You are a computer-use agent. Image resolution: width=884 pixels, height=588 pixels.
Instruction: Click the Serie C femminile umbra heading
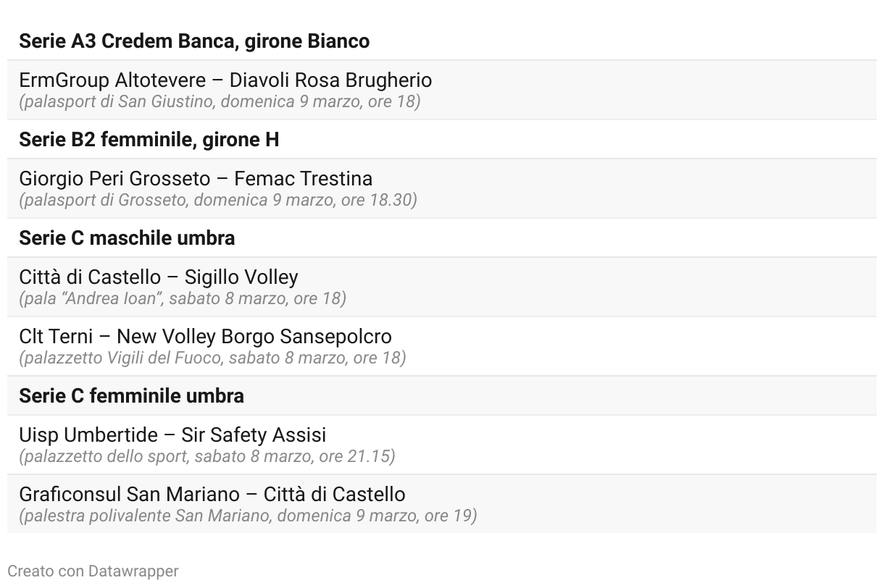pyautogui.click(x=131, y=396)
